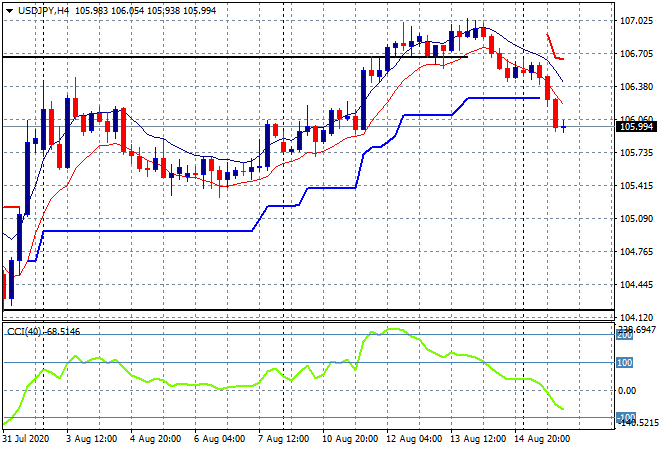
Task: Click the CCI 200 level tag
Action: pyautogui.click(x=625, y=335)
